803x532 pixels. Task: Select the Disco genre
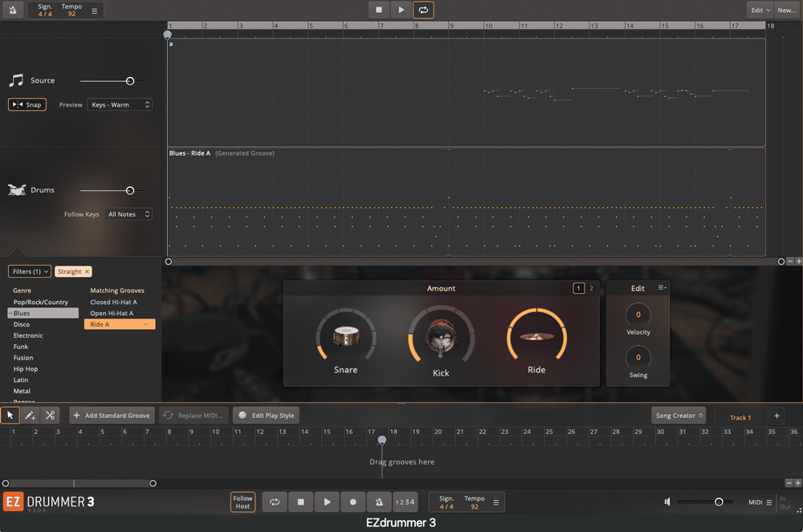coord(22,324)
